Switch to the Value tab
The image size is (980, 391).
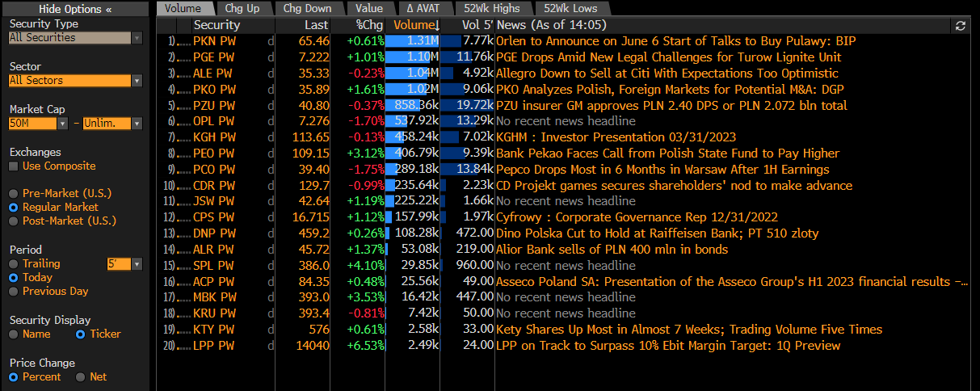pyautogui.click(x=369, y=8)
